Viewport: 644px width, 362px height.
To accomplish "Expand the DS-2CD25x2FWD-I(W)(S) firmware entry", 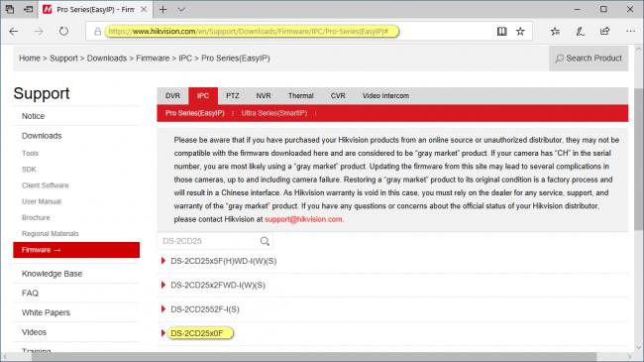I will pyautogui.click(x=218, y=285).
